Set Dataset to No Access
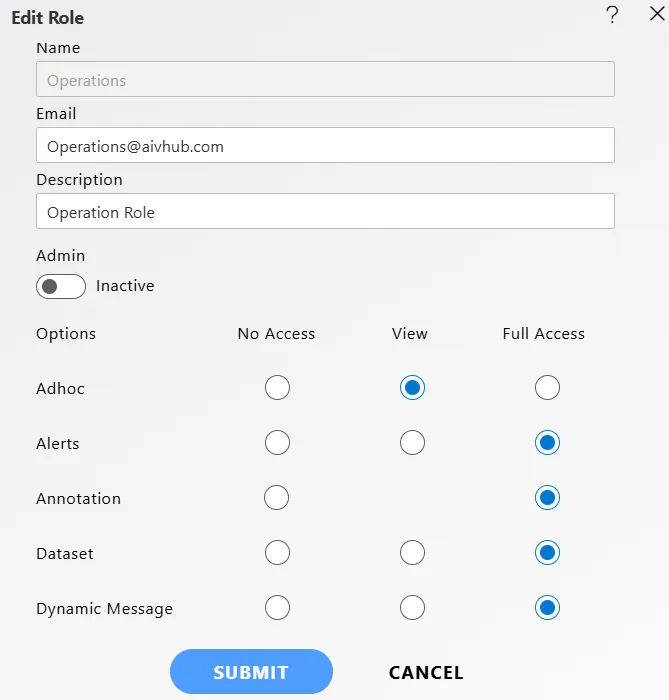The width and height of the screenshot is (669, 700). [277, 553]
